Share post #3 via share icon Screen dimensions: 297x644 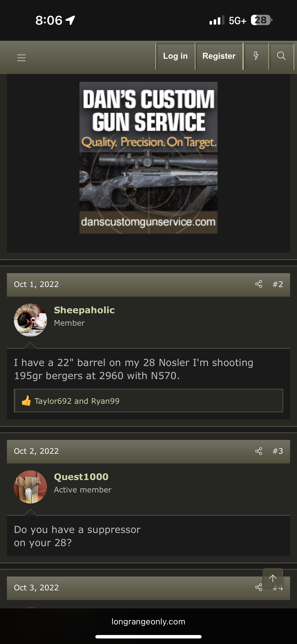pos(259,451)
